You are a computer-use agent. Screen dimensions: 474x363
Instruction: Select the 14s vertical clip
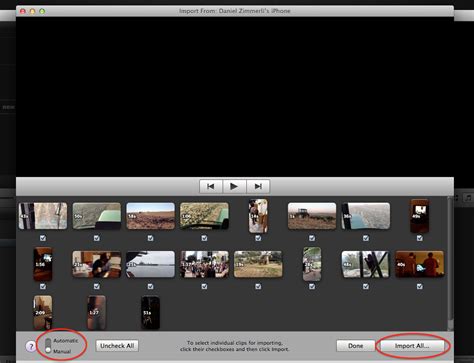point(258,216)
